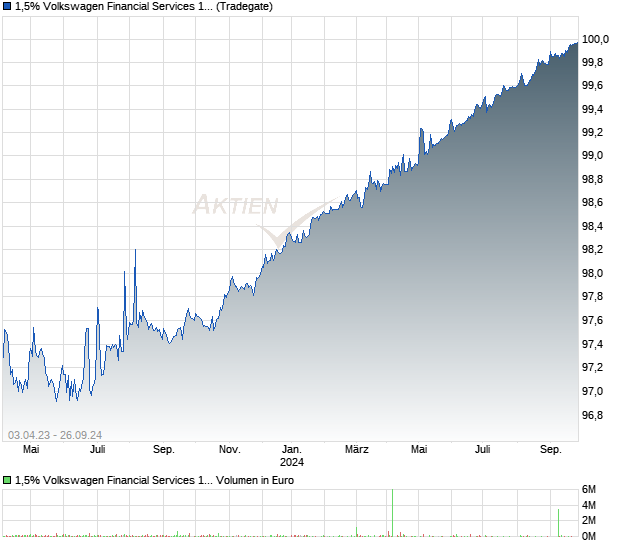Click the price spike peak above 98,2
This screenshot has height=546, width=620.
coord(135,251)
